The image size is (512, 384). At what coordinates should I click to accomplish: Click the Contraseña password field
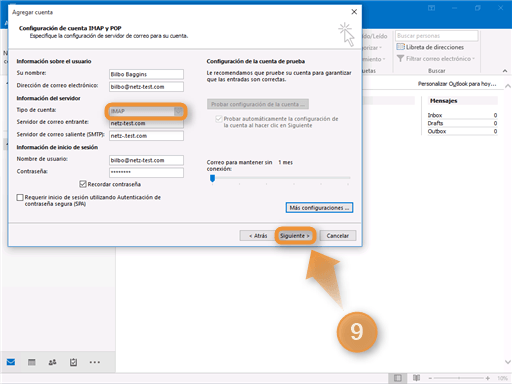[146, 172]
